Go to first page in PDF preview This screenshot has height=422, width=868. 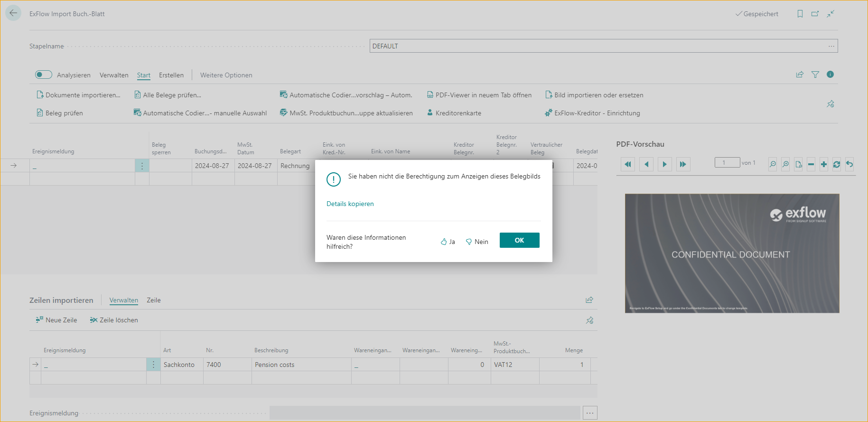point(627,164)
